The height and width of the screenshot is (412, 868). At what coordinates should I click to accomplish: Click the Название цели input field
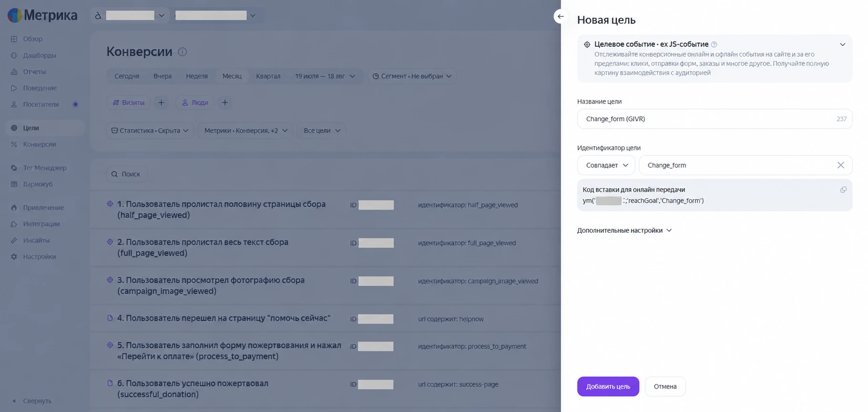pyautogui.click(x=715, y=119)
